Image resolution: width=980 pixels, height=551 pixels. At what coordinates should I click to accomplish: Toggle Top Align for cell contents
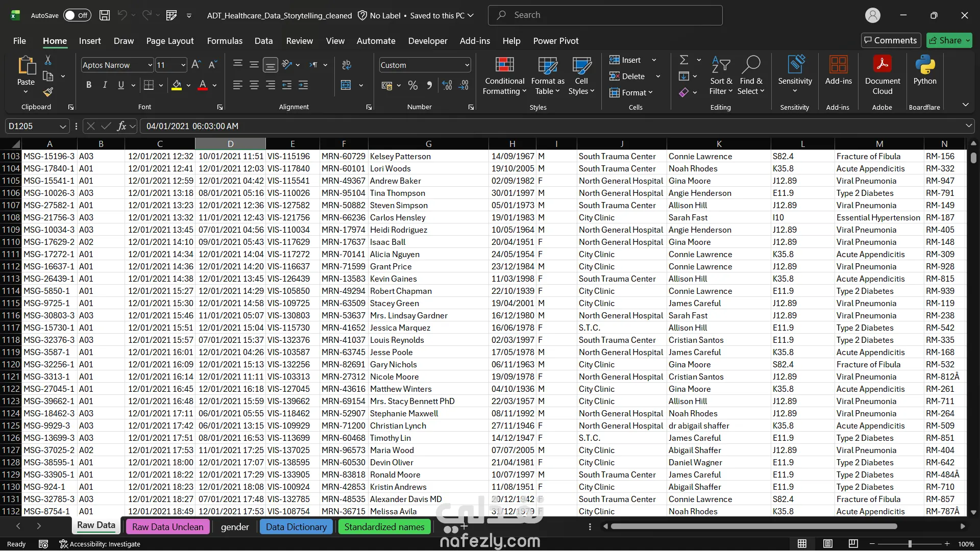237,65
